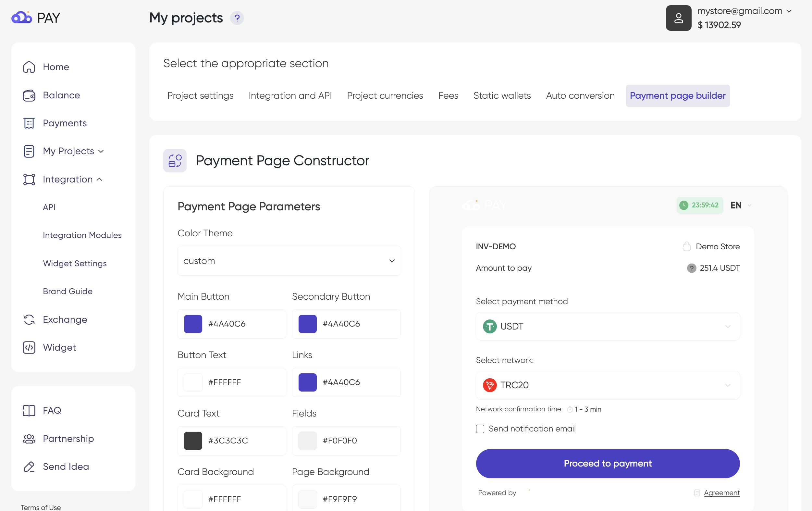Enable Send notification email checkbox
Image resolution: width=812 pixels, height=511 pixels.
[480, 428]
